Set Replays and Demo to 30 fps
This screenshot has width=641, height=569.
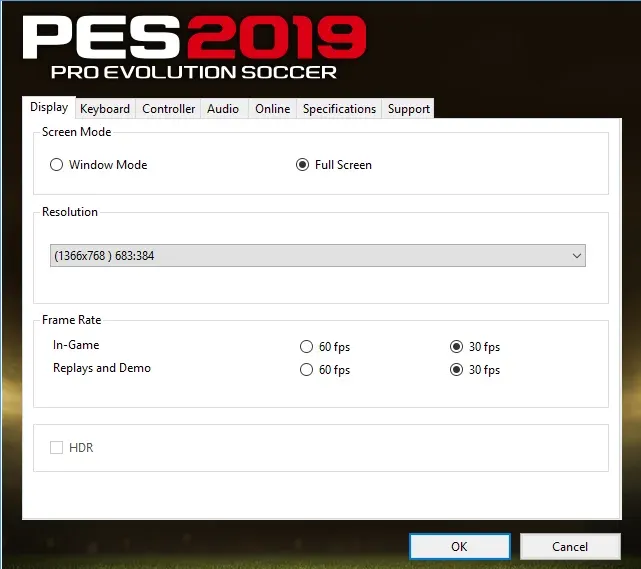click(x=457, y=370)
